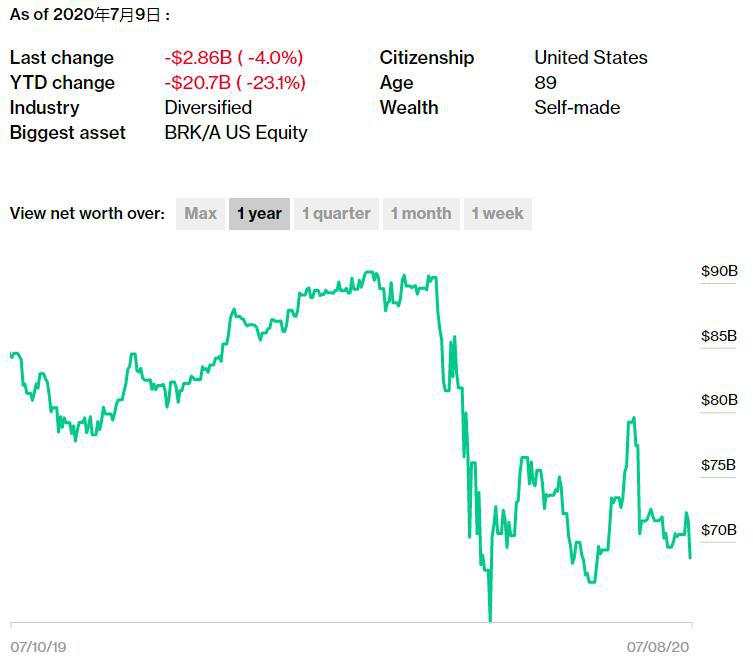
Task: Show net worth over 1 quarter
Action: coord(336,213)
